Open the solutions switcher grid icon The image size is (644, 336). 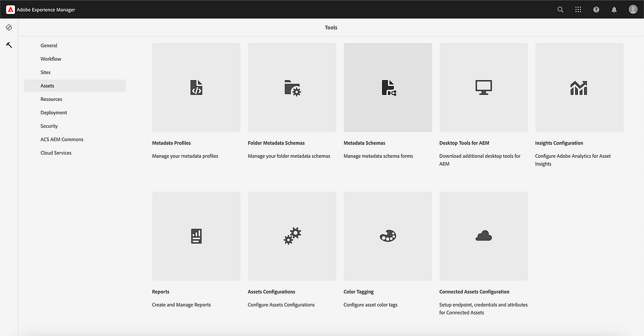tap(578, 9)
